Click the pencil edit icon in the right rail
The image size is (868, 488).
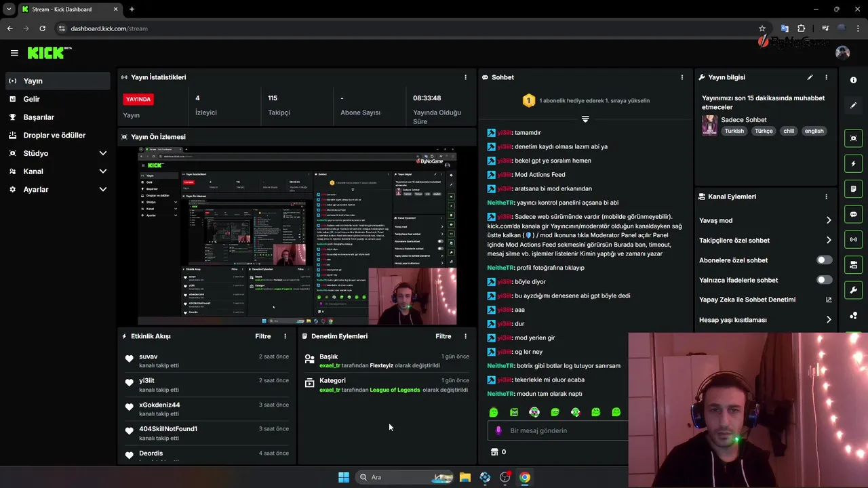[x=853, y=106]
